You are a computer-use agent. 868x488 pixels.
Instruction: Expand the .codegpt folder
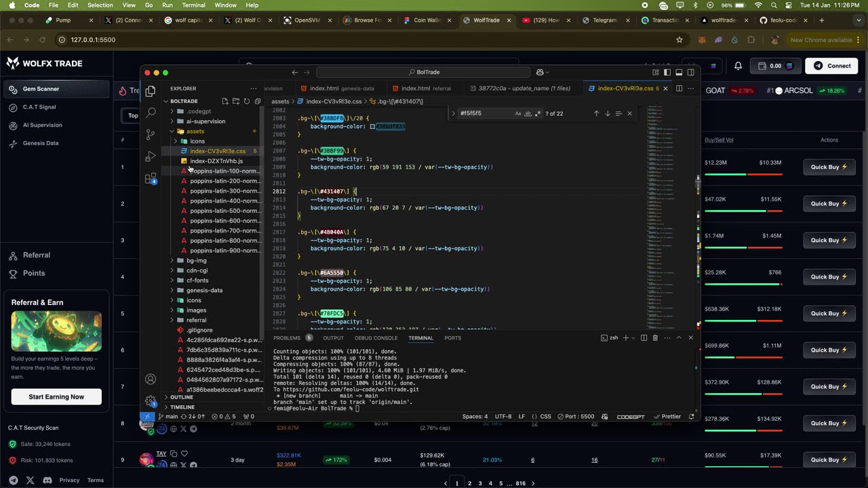pyautogui.click(x=199, y=111)
